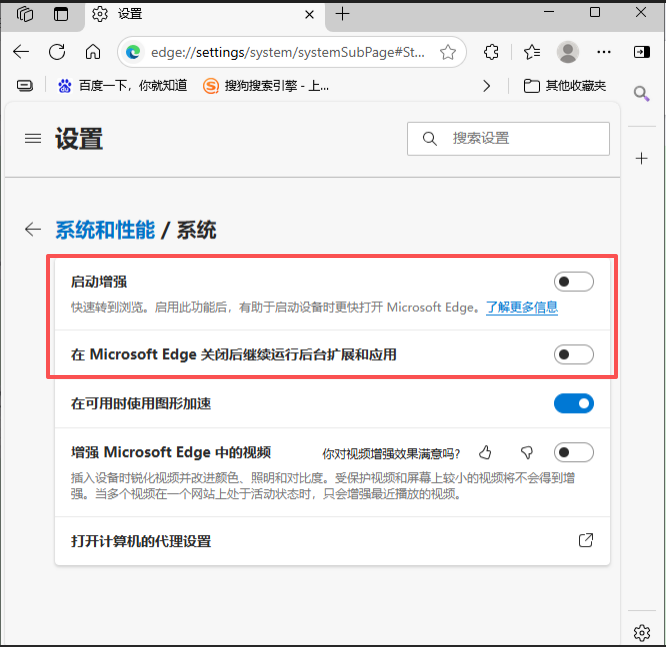Open the workspaces icon in title bar
The image size is (666, 647).
[x=25, y=14]
